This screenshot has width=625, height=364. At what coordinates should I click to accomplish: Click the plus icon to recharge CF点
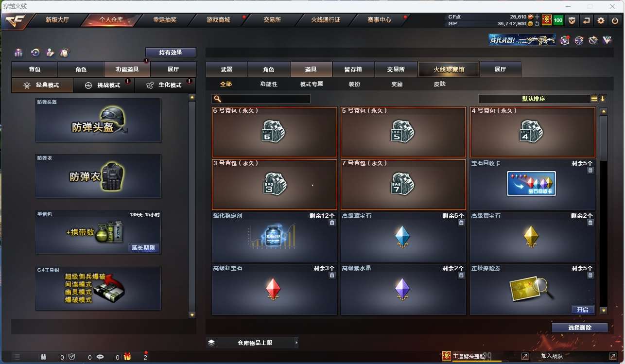(537, 17)
